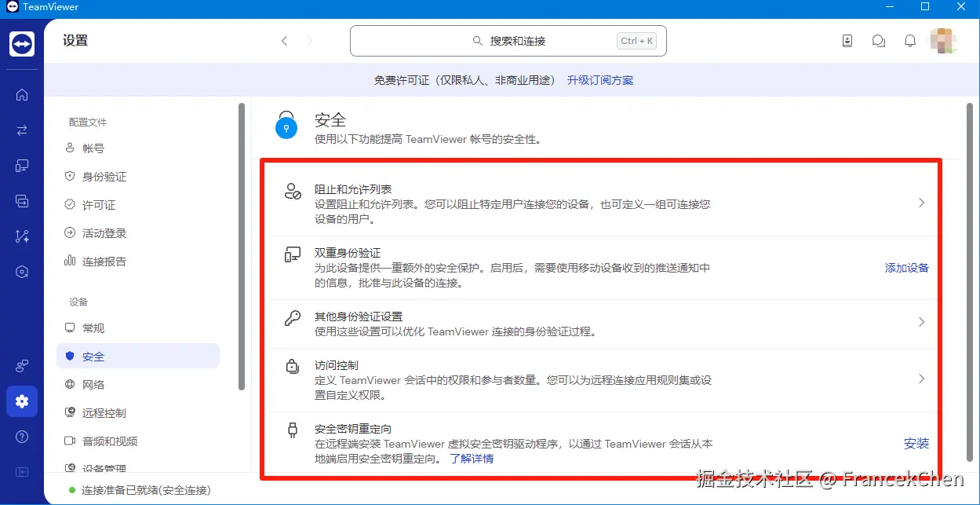980x505 pixels.
Task: Click the access control lock icon
Action: tap(293, 366)
